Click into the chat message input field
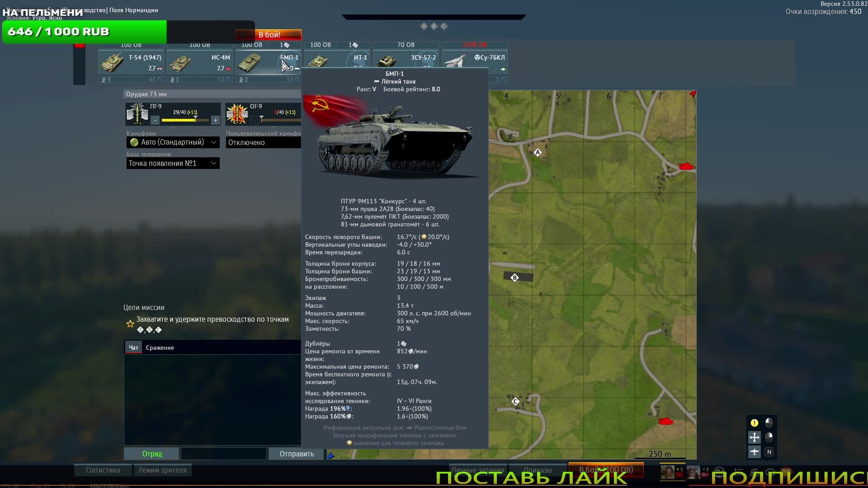Image resolution: width=868 pixels, height=488 pixels. coord(223,454)
